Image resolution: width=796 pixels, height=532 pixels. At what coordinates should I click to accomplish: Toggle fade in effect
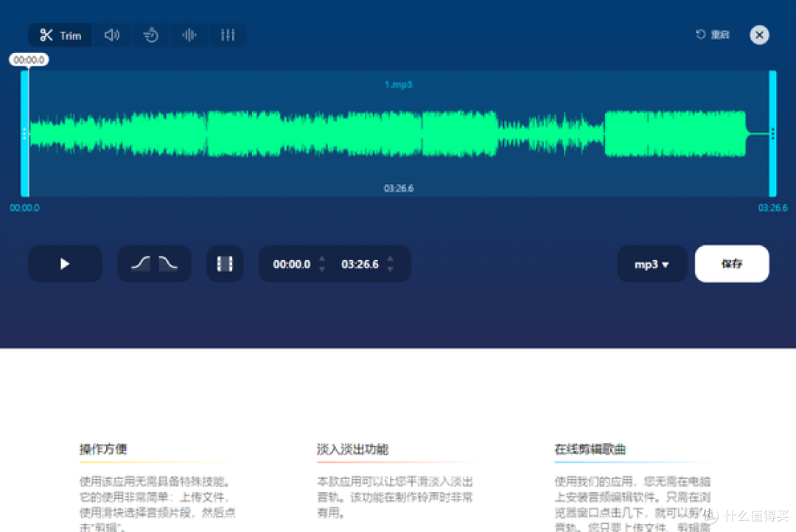(141, 264)
